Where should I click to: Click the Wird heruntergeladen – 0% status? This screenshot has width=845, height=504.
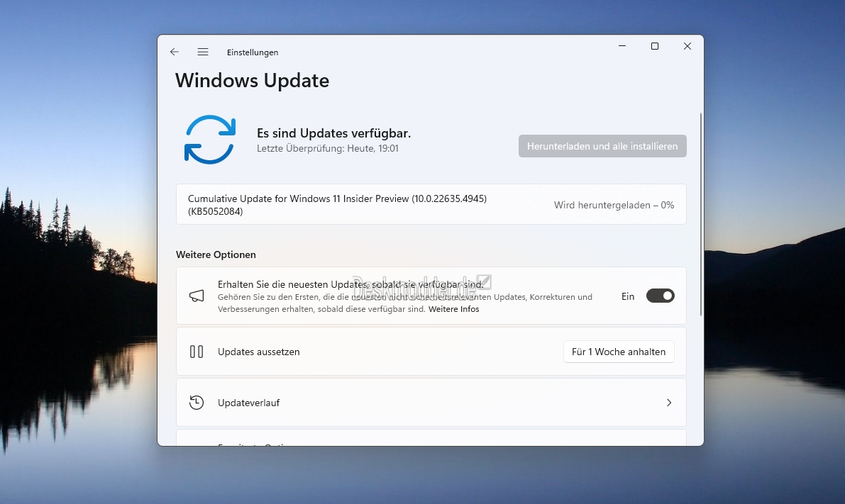(614, 205)
